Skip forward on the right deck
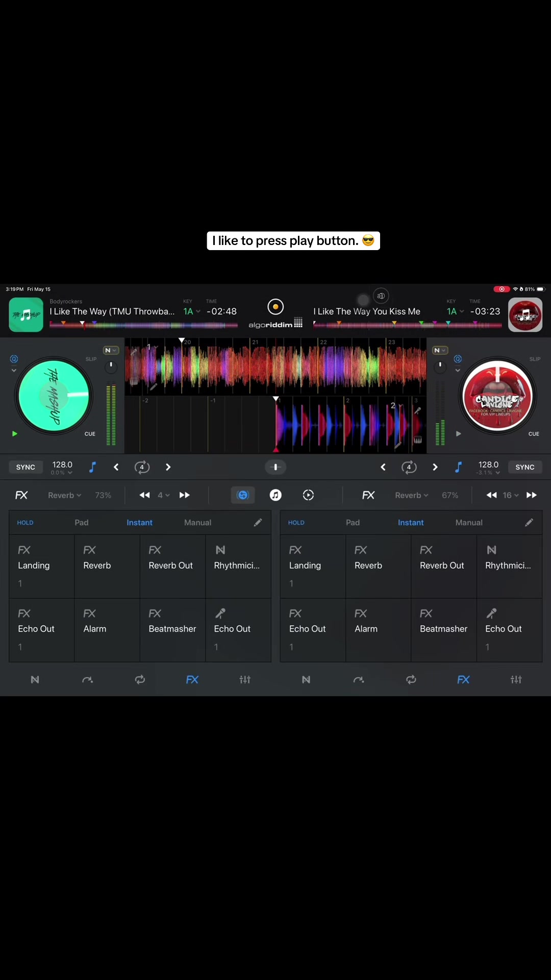Screen dimensions: 551x980 [x=532, y=495]
